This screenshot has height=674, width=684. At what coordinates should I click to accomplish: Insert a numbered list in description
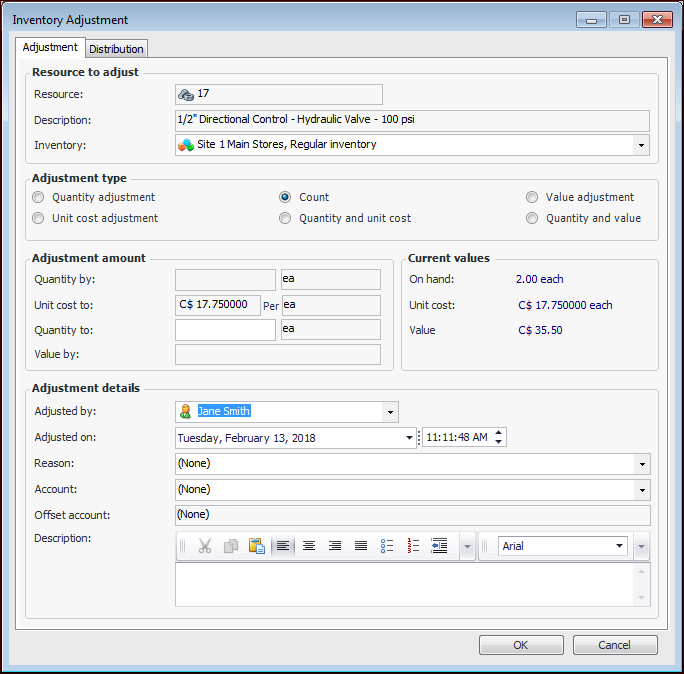[413, 546]
